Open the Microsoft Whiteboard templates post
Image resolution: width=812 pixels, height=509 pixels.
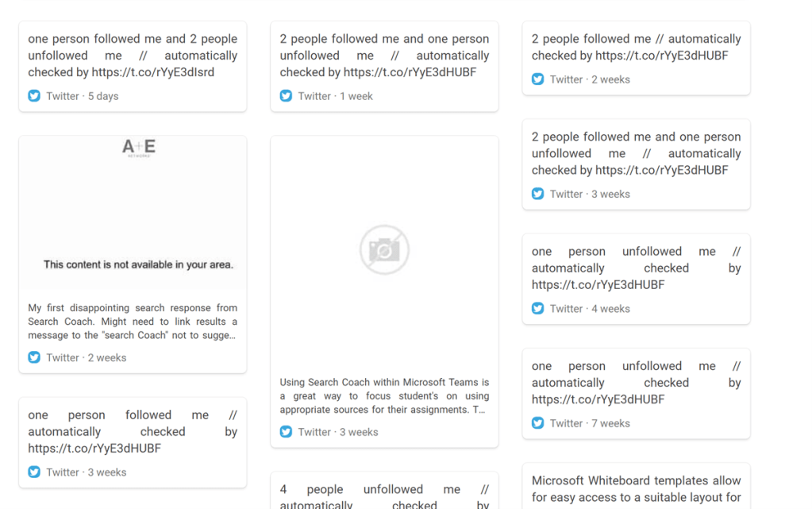[636, 489]
